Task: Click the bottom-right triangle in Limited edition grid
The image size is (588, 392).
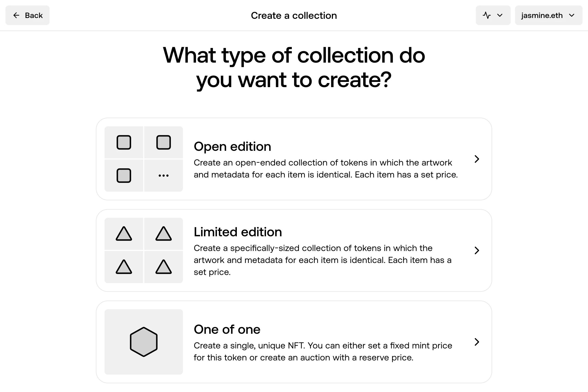Action: tap(163, 267)
